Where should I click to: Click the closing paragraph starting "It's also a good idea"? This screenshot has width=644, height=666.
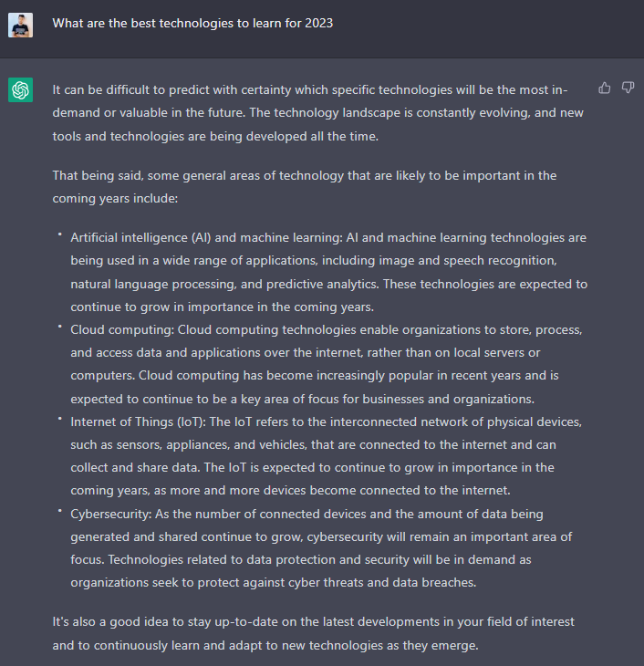point(314,634)
